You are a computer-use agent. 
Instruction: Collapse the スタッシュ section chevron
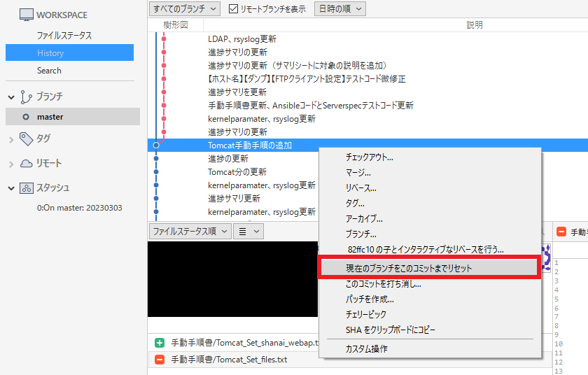[11, 188]
